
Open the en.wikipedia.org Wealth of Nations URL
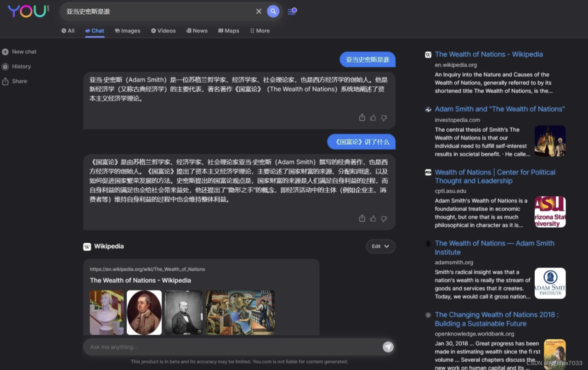pos(147,269)
